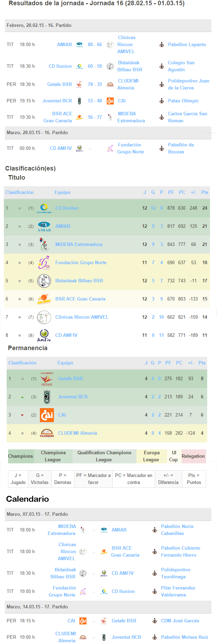Click the Bidaideak Bilbao BSR round crest in standings
This screenshot has height=644, width=217.
click(x=44, y=281)
